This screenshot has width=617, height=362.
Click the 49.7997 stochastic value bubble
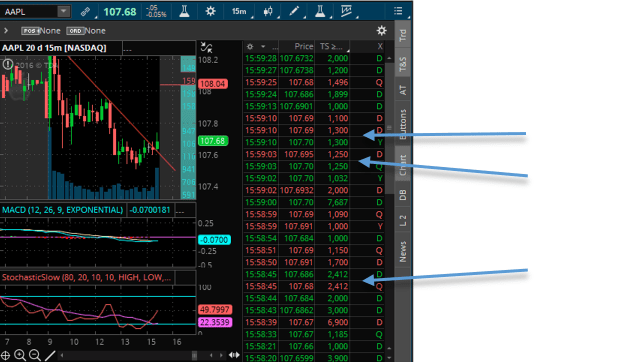(x=215, y=310)
